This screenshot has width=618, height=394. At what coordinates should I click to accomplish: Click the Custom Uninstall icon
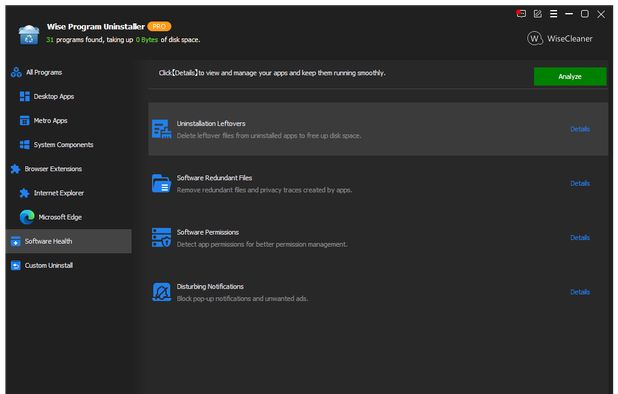coord(15,266)
